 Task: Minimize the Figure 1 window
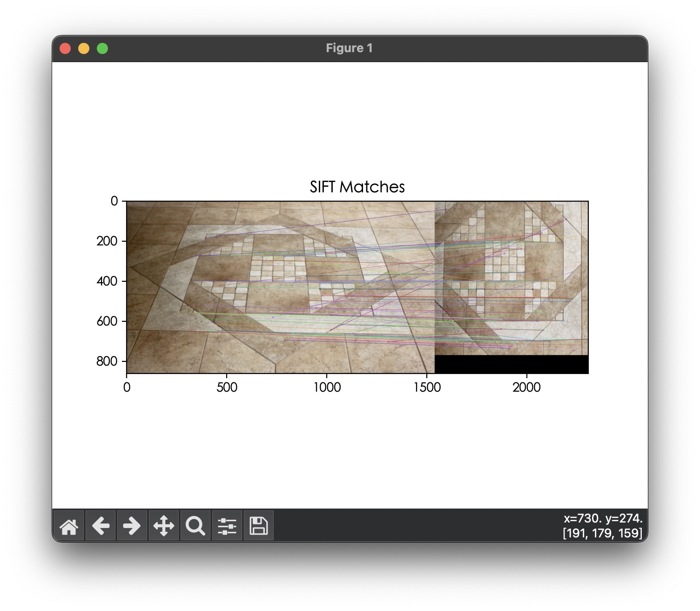click(84, 48)
